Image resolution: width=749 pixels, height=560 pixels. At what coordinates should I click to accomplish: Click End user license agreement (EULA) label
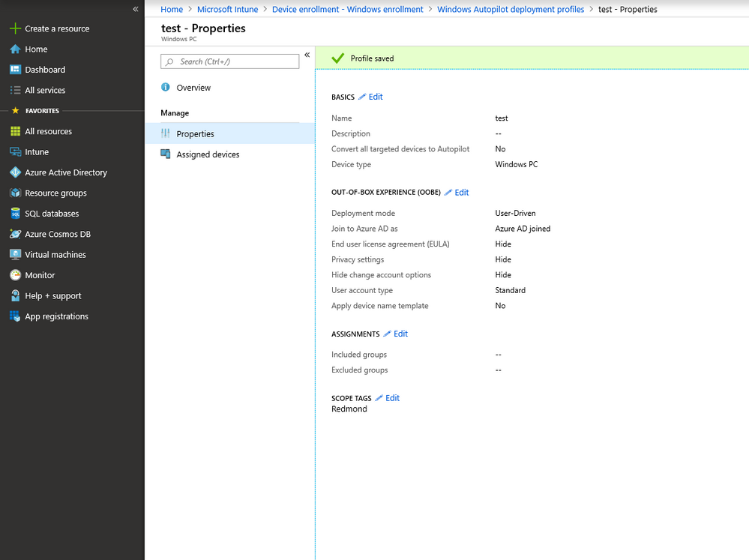pos(391,244)
